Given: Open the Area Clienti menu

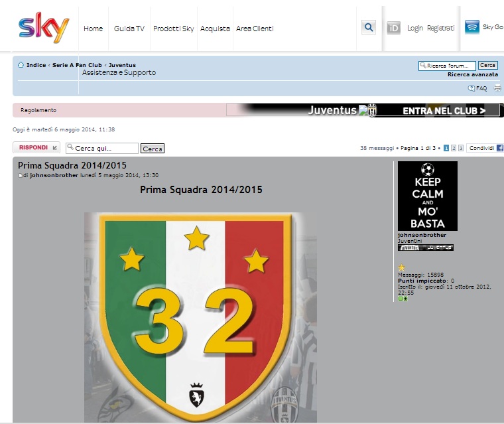Looking at the screenshot, I should click(255, 29).
